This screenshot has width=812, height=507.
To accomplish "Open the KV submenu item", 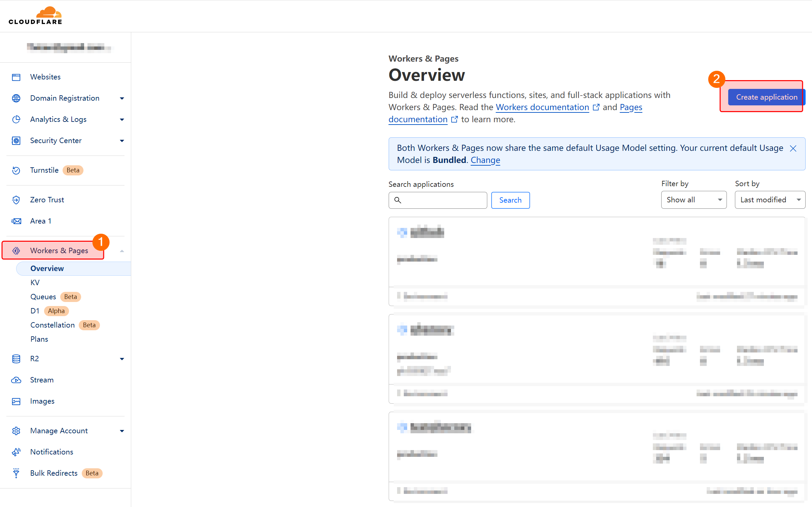I will [35, 283].
